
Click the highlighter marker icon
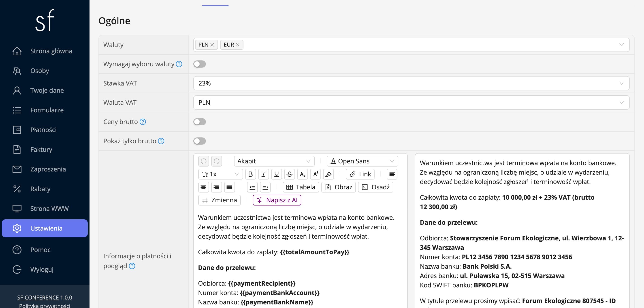coord(328,174)
